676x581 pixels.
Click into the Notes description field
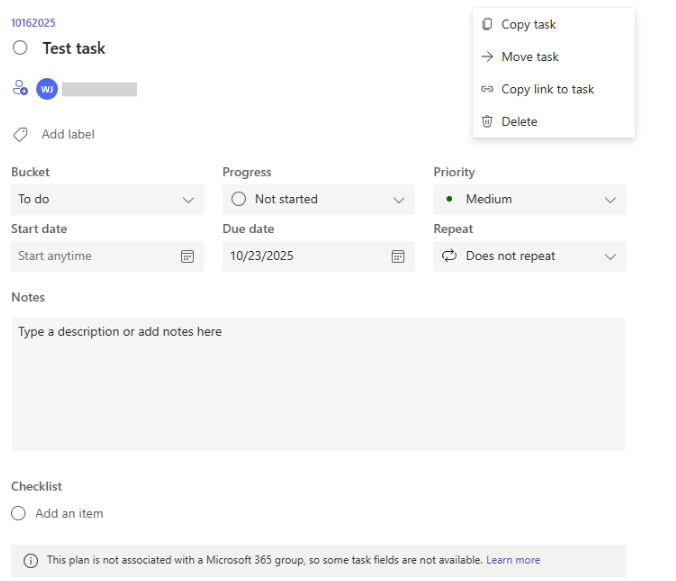click(x=318, y=385)
